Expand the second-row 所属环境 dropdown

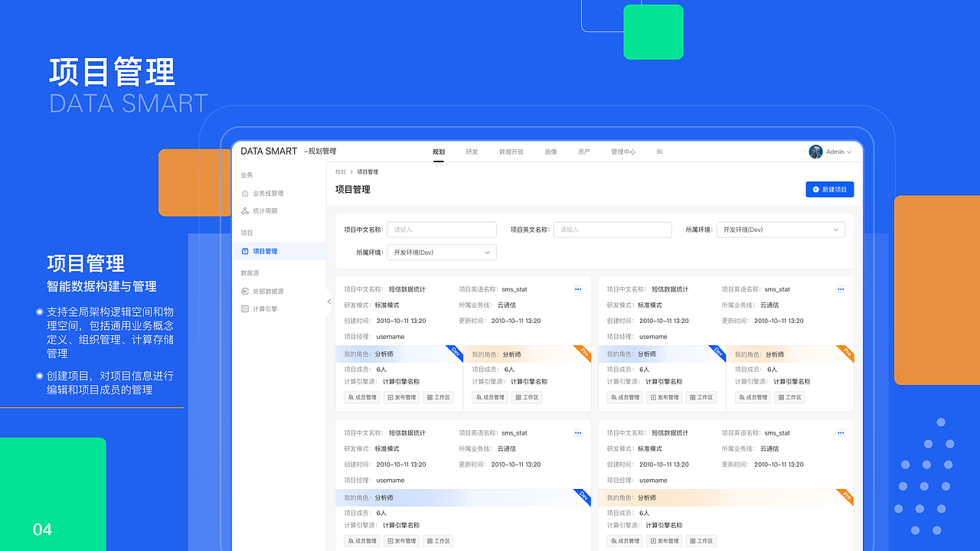tap(442, 252)
